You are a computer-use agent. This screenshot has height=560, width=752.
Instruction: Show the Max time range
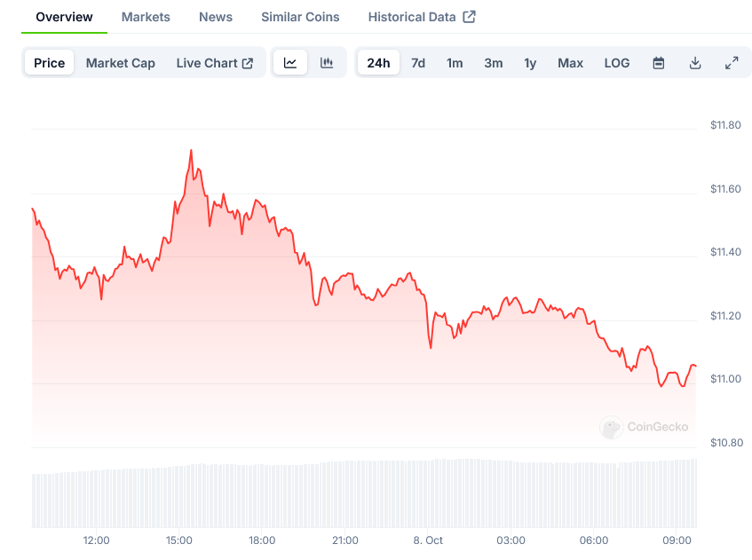pyautogui.click(x=571, y=63)
